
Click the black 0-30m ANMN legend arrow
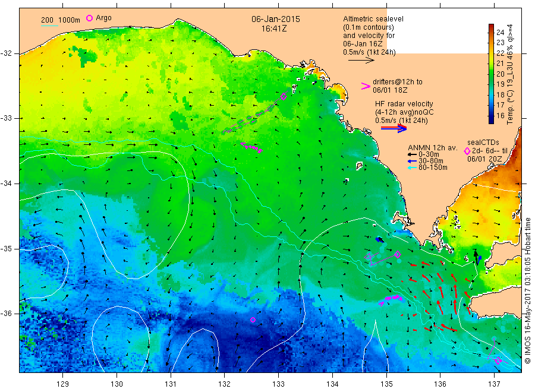point(412,155)
